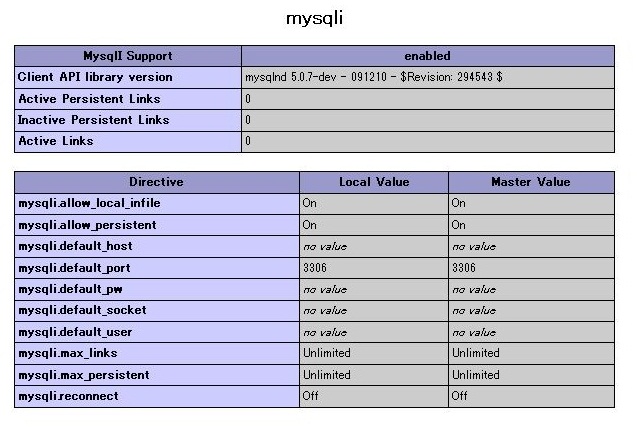This screenshot has width=637, height=427.
Task: Click the Unlimited local value for mysqli.max_links
Action: pyautogui.click(x=327, y=353)
